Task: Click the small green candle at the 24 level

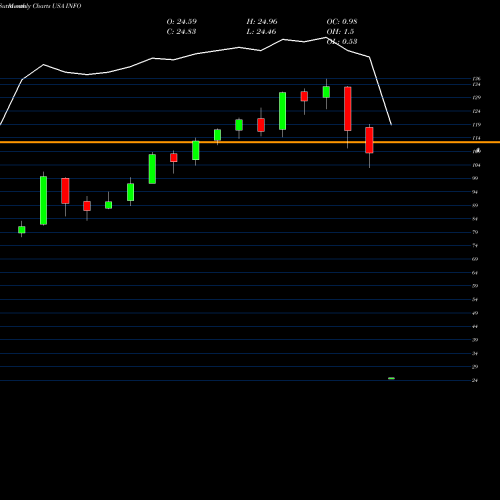Action: coord(391,378)
